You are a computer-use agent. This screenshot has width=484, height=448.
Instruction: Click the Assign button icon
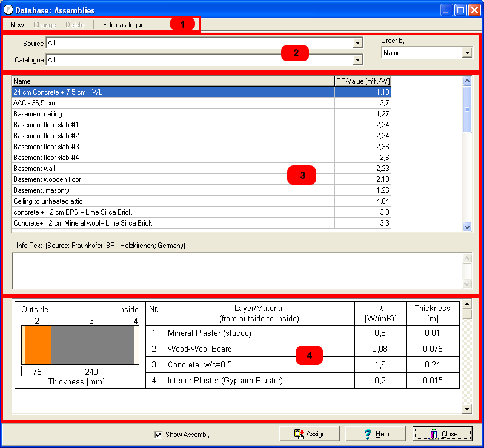[x=299, y=434]
